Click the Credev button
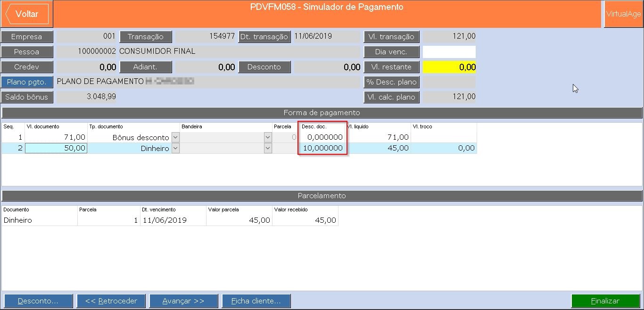The height and width of the screenshot is (310, 644). click(27, 67)
